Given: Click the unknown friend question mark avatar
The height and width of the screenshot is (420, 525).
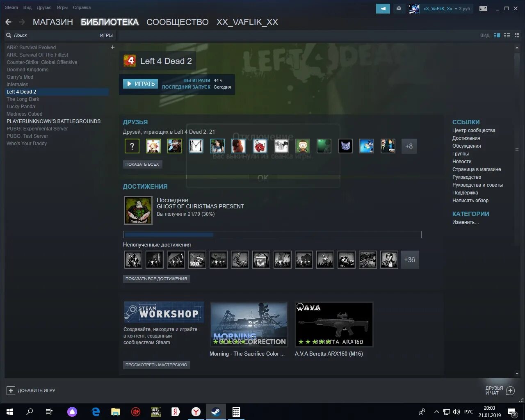Looking at the screenshot, I should tap(132, 146).
